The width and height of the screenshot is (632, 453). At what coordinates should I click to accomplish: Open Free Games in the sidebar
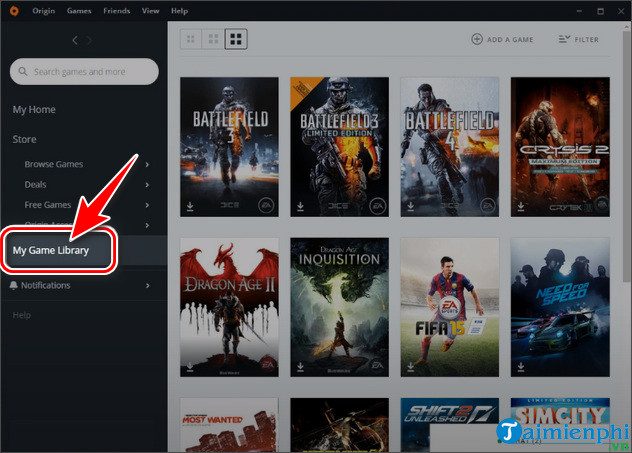coord(48,205)
